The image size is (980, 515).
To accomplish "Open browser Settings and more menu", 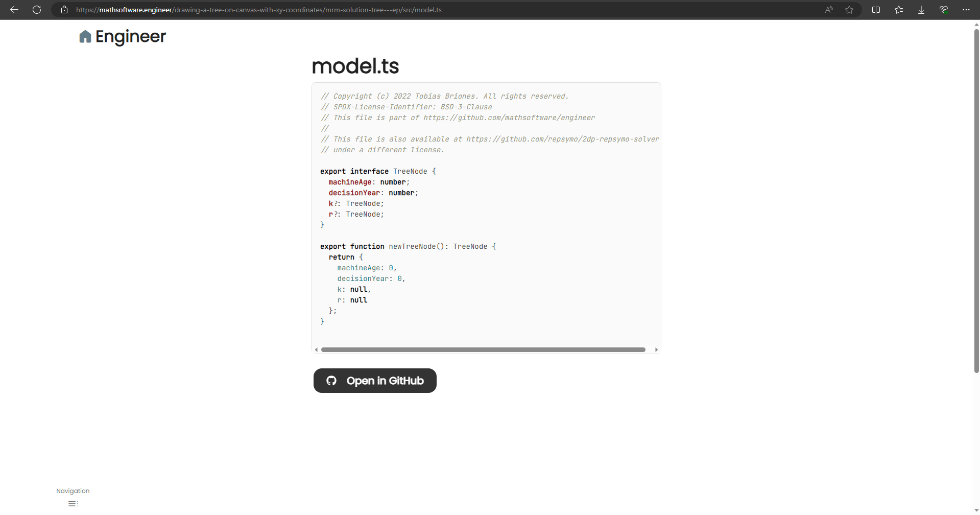I will tap(966, 10).
